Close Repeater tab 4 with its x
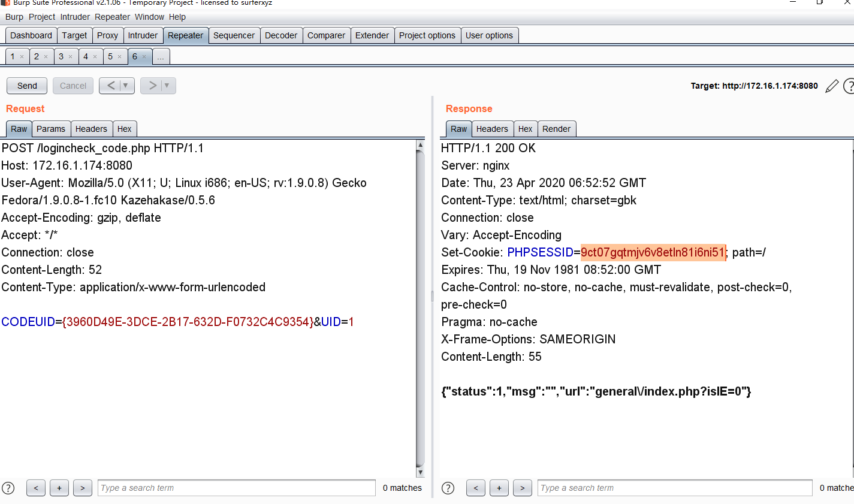 (95, 57)
